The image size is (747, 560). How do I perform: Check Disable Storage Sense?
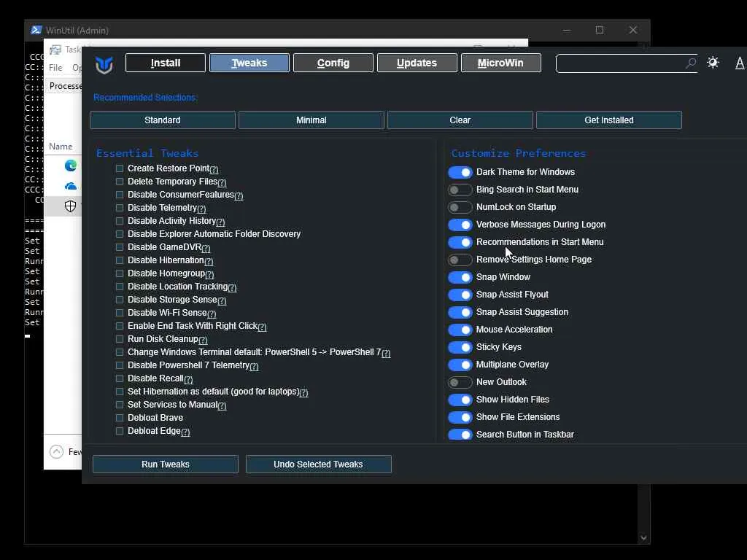[x=120, y=300]
